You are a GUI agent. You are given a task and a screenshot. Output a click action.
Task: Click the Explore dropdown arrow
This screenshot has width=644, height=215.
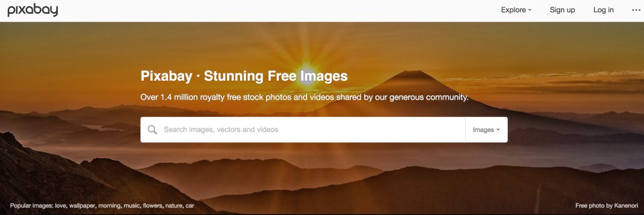(x=530, y=10)
